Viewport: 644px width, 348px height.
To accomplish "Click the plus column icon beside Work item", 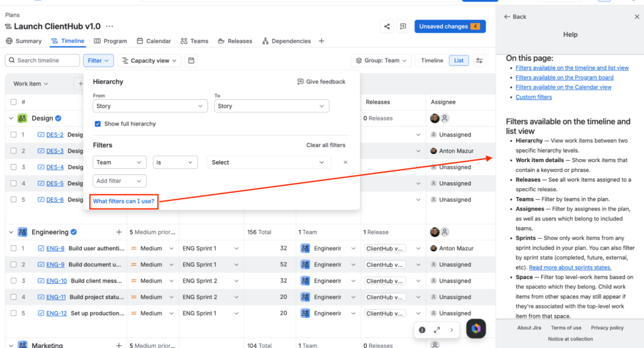I will 80,84.
